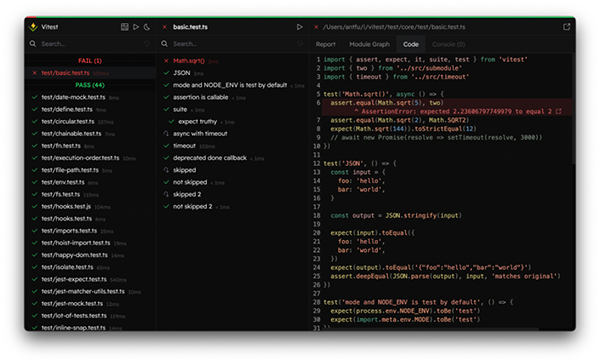This screenshot has width=600, height=363.
Task: Open test/happy-dom.test.ts in the file list
Action: [x=90, y=255]
